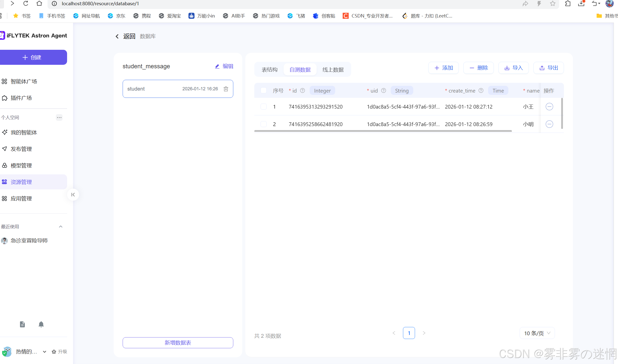This screenshot has height=364, width=618.
Task: Click the horizontal scrollbar under the table
Action: tap(383, 131)
